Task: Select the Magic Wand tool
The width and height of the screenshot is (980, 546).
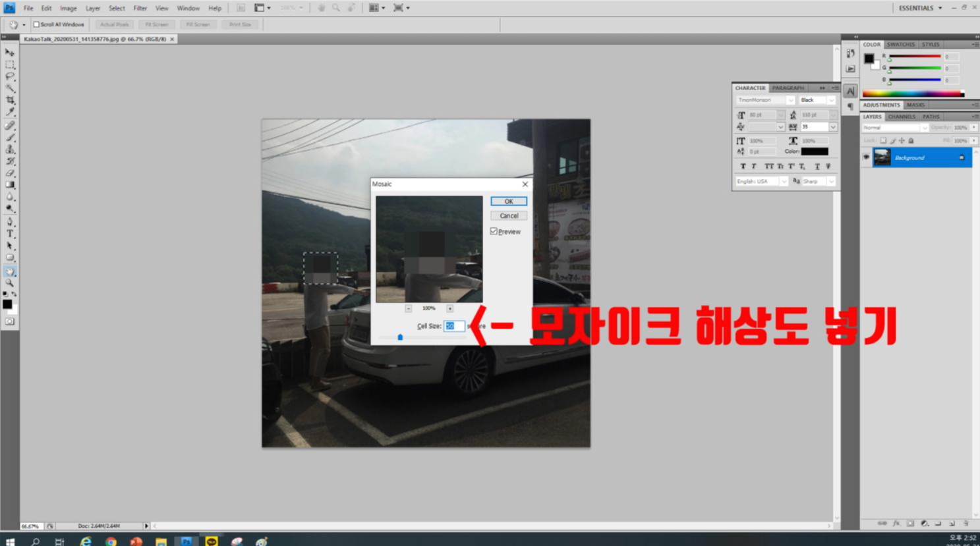Action: [x=10, y=88]
